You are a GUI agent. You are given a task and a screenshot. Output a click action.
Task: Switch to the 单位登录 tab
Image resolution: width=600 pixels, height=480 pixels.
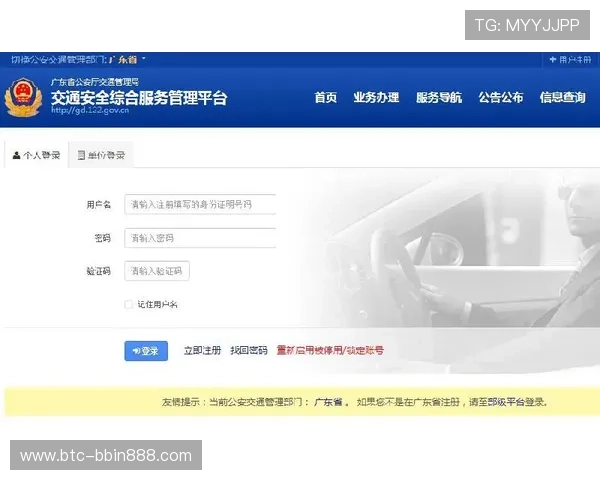tap(101, 155)
